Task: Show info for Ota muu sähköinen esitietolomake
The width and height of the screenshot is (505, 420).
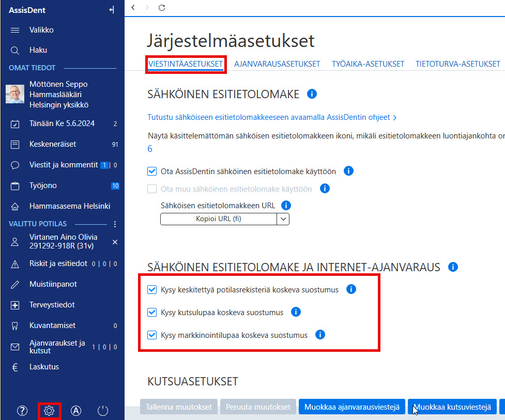Action: [325, 188]
